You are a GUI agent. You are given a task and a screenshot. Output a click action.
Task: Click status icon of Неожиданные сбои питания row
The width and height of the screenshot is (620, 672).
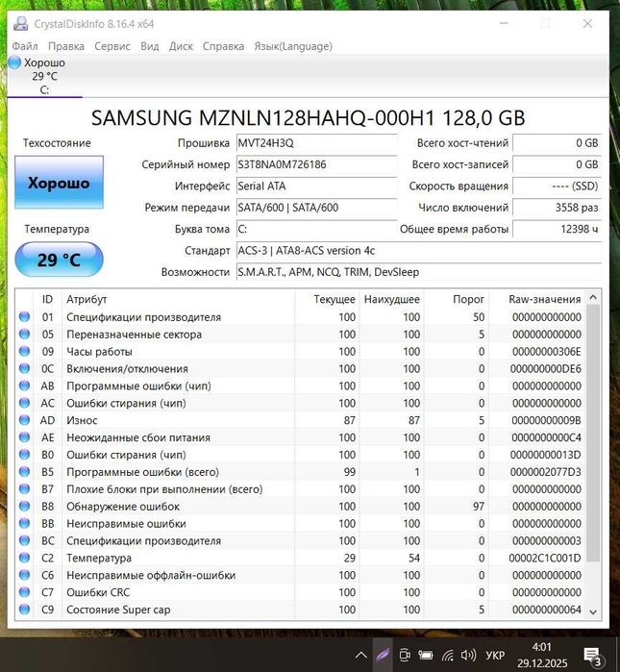(x=24, y=437)
